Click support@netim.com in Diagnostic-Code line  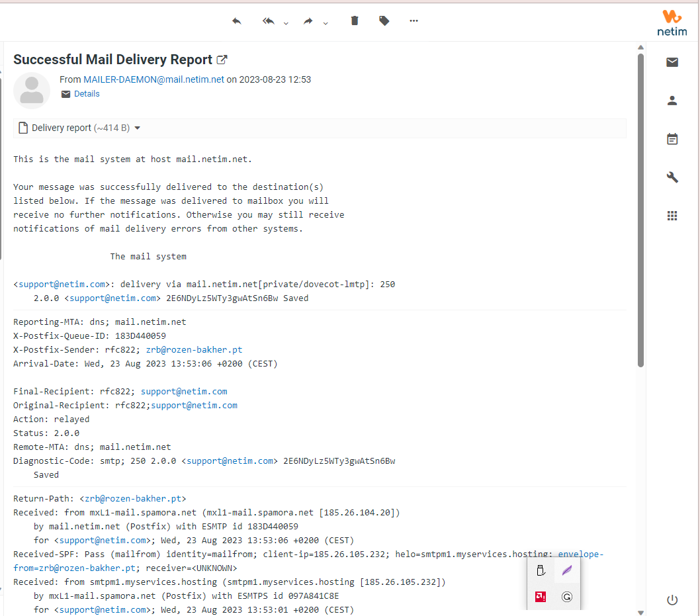pos(230,461)
